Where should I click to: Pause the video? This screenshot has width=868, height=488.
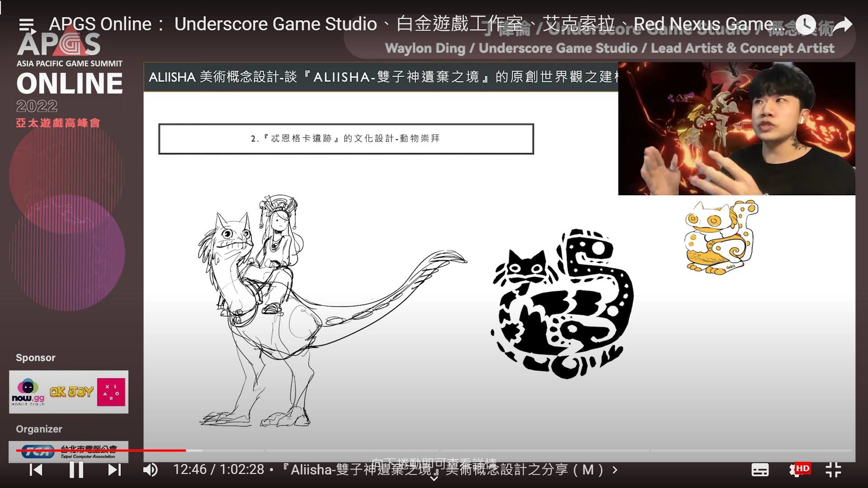tap(76, 470)
